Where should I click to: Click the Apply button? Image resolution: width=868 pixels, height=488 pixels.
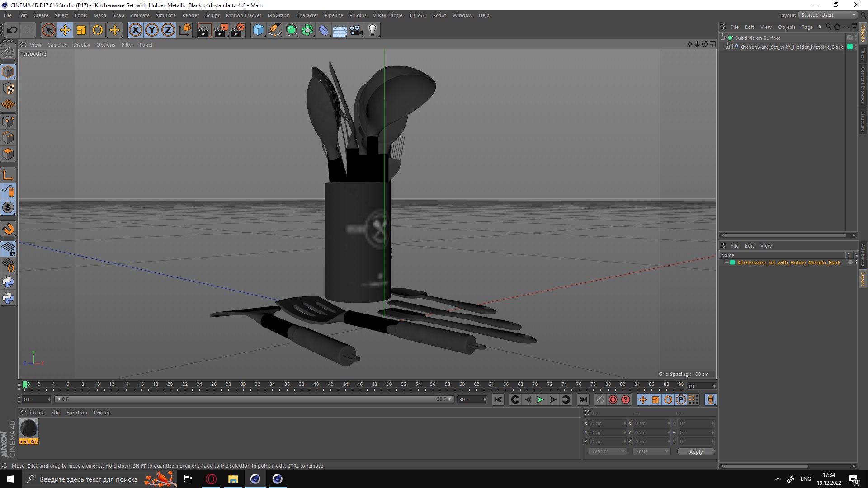pyautogui.click(x=696, y=451)
